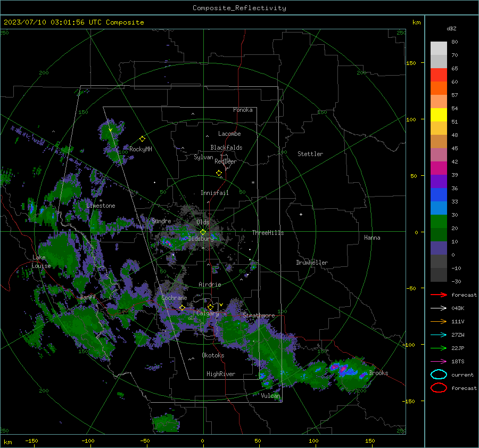Screen dimensions: 479x448
Task: Click the yellow diamond marker beside RockyMH
Action: (x=142, y=139)
